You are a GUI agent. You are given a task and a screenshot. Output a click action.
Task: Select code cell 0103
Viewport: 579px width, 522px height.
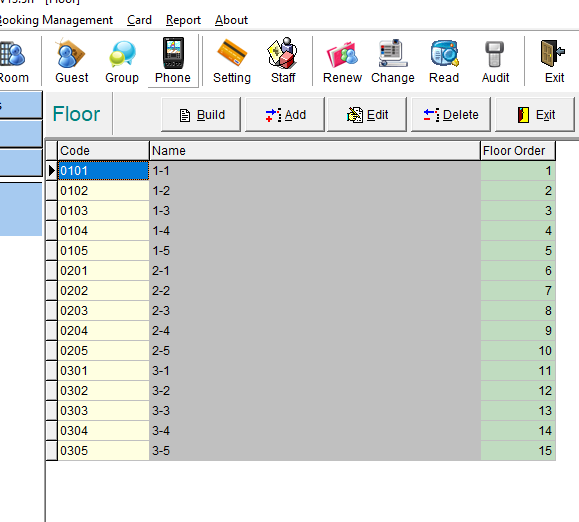coord(103,210)
